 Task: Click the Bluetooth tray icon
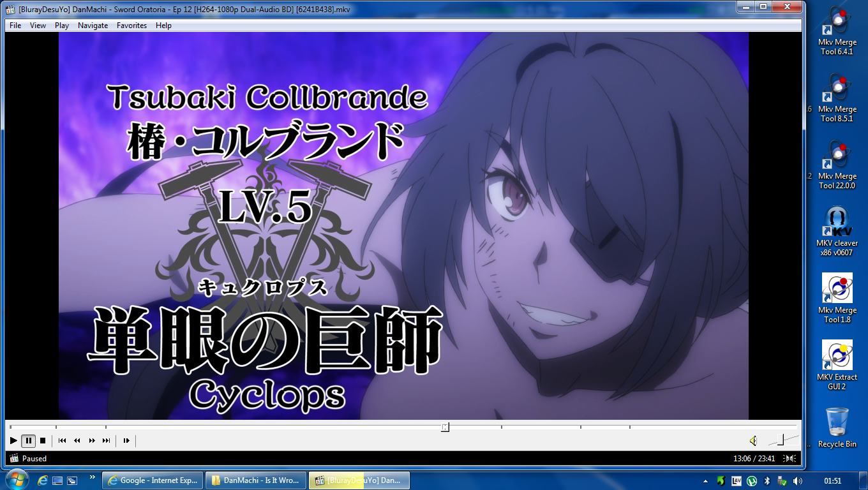coord(767,480)
